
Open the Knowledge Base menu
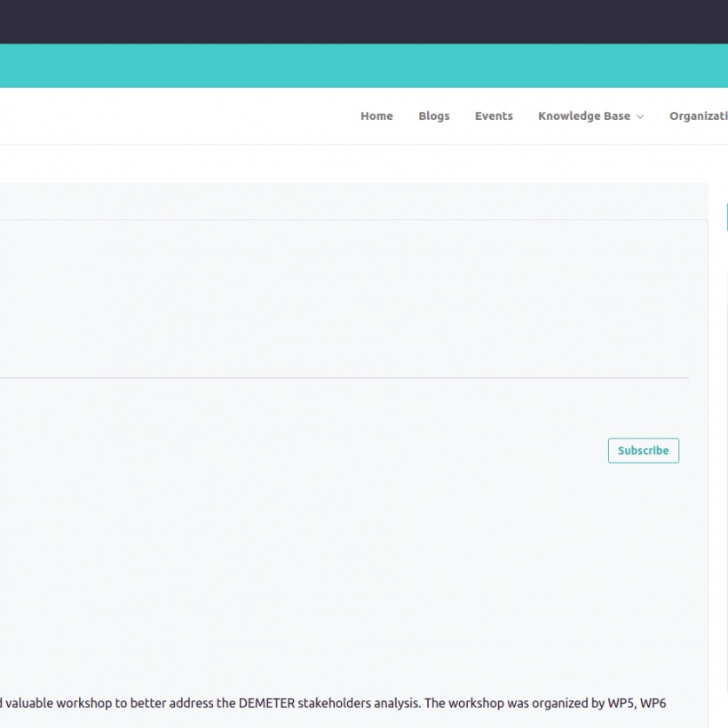583,116
